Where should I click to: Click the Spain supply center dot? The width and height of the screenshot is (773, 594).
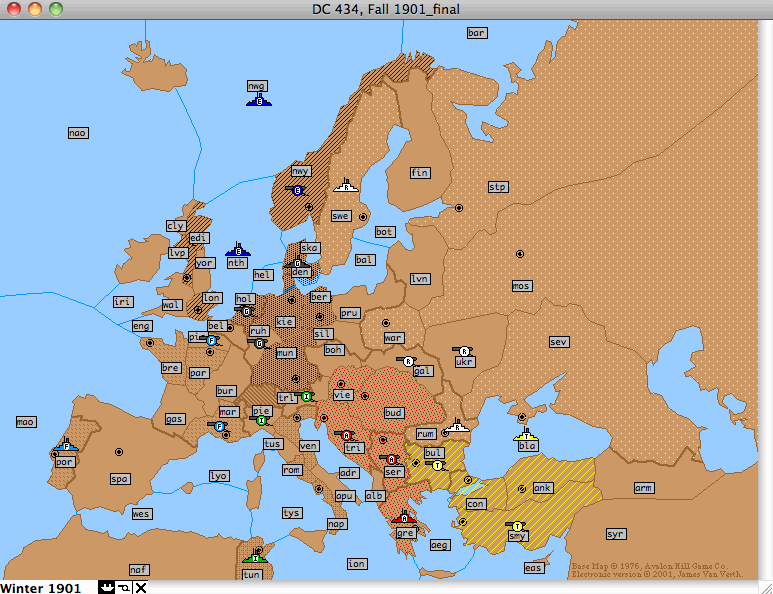[118, 452]
